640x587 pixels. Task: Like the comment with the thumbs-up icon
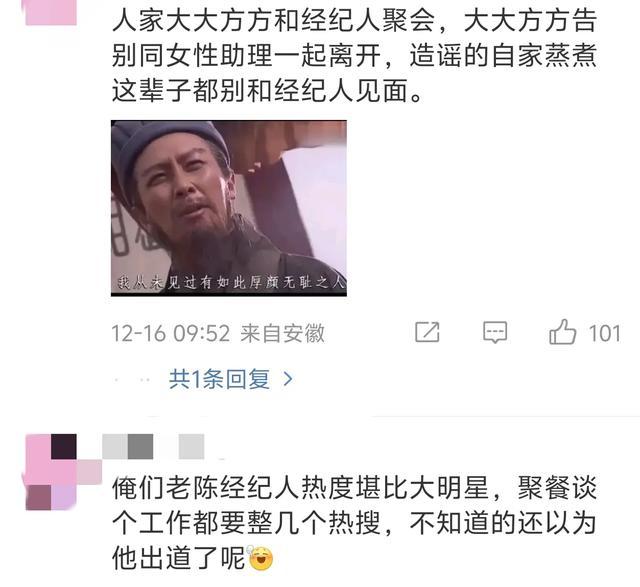point(563,332)
